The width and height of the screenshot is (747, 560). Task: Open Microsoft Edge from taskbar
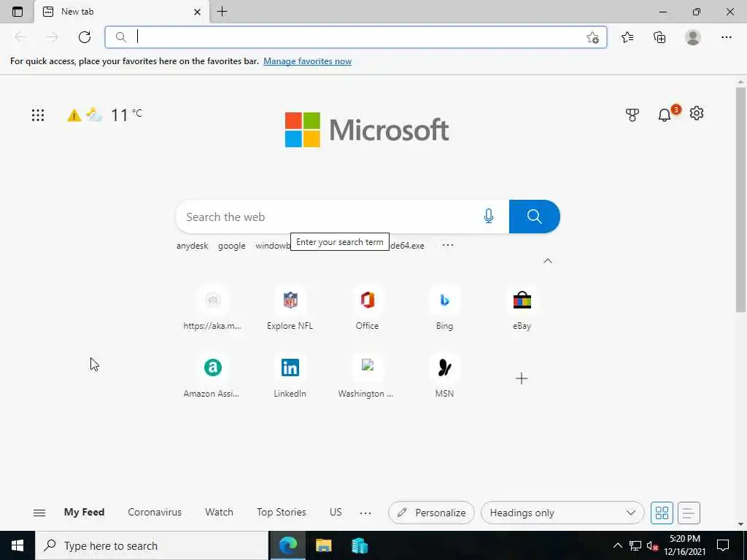coord(287,545)
